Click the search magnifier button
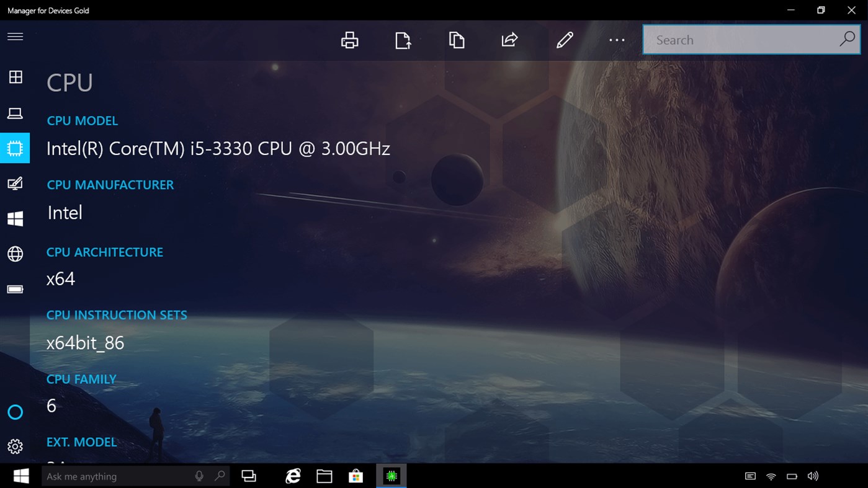This screenshot has height=488, width=868. 846,39
